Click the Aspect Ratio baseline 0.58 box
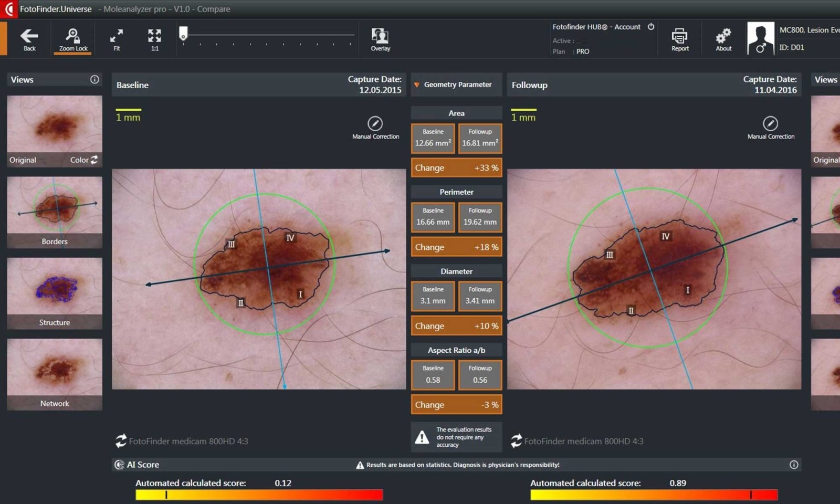This screenshot has width=840, height=504. (433, 375)
